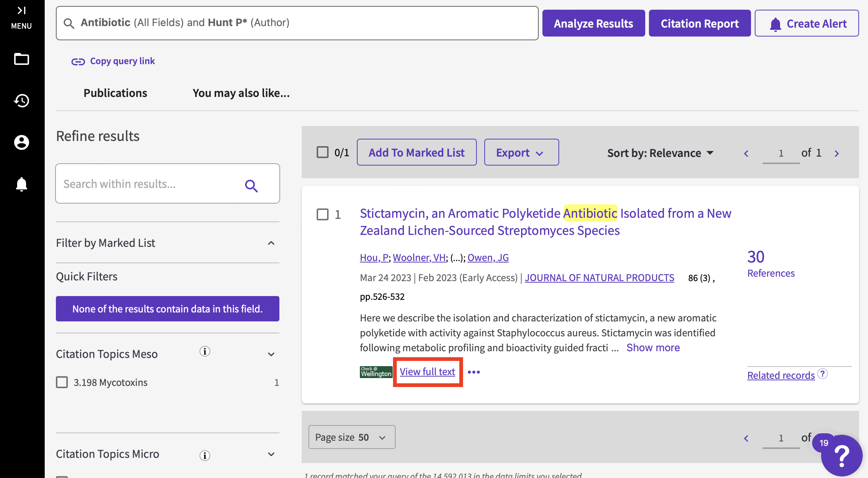Click search-within-results magnifier icon

pyautogui.click(x=251, y=185)
